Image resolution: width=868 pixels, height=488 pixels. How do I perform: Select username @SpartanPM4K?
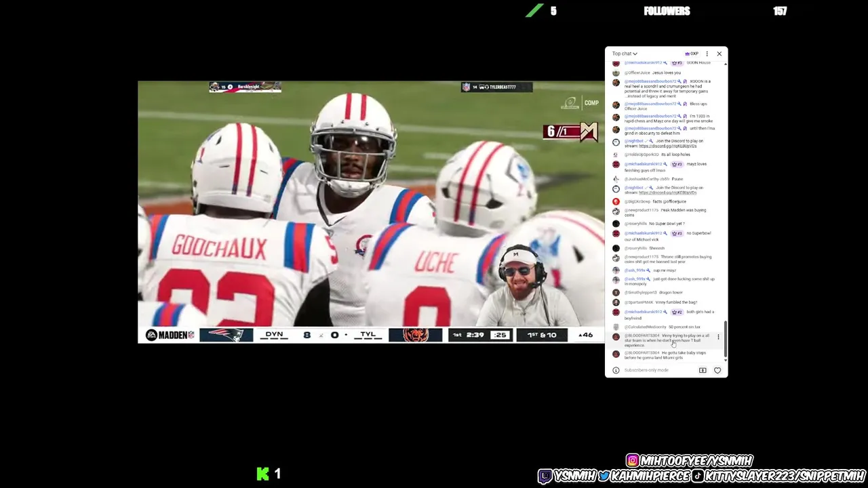(x=638, y=302)
